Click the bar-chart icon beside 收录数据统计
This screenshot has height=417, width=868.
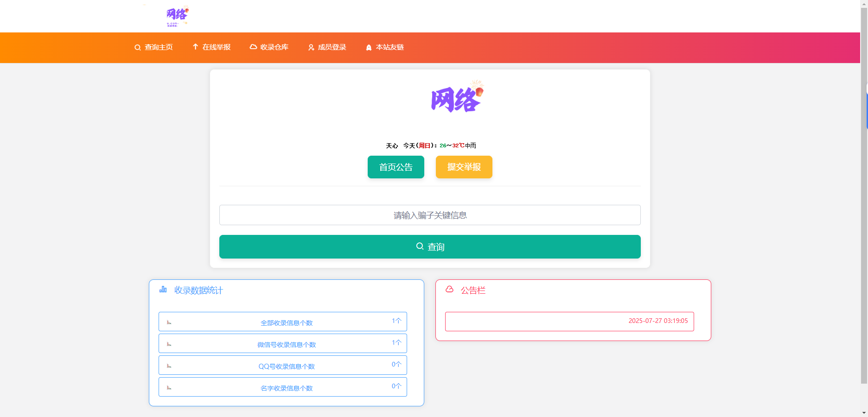click(x=163, y=289)
